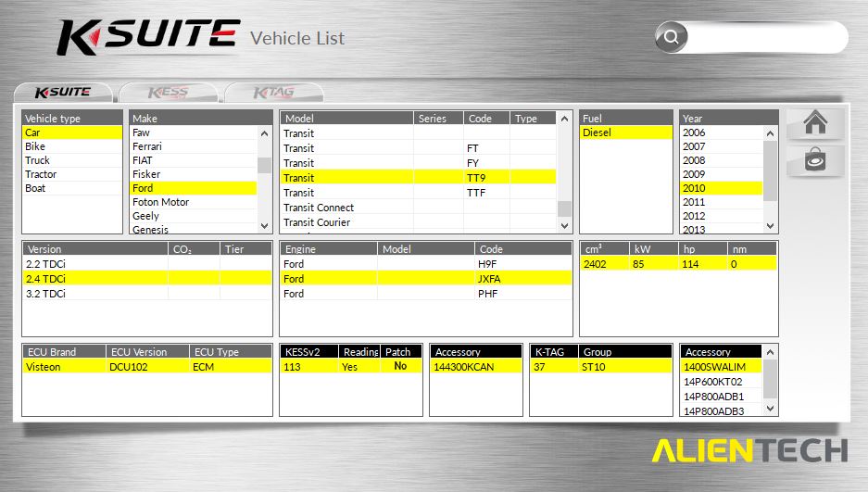This screenshot has width=868, height=492.
Task: Select Boat vehicle type
Action: [x=72, y=187]
